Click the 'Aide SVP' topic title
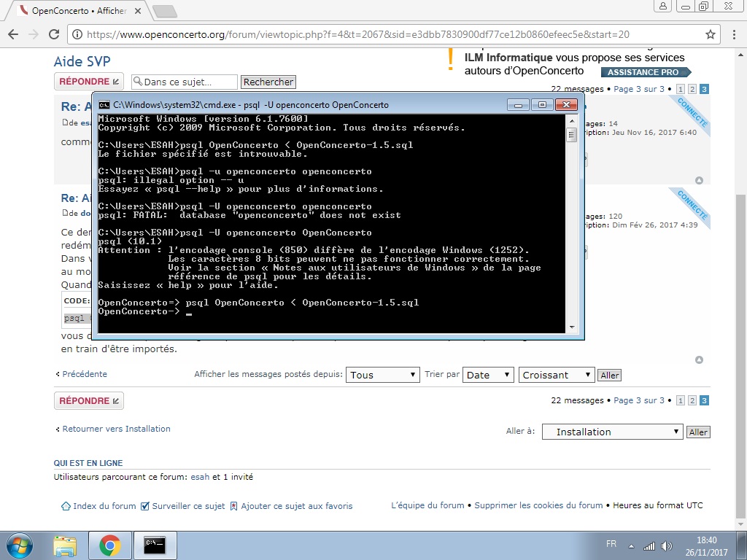747x560 pixels. point(82,61)
